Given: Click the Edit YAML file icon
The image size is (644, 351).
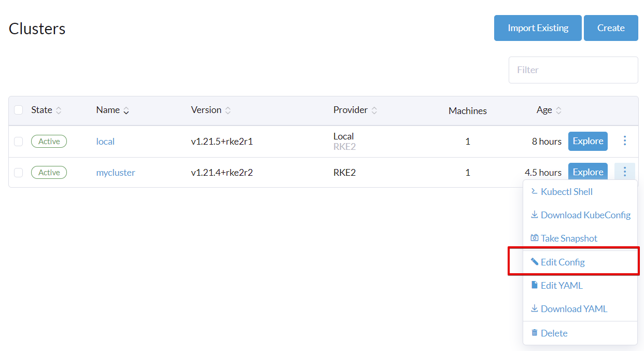Looking at the screenshot, I should click(535, 285).
